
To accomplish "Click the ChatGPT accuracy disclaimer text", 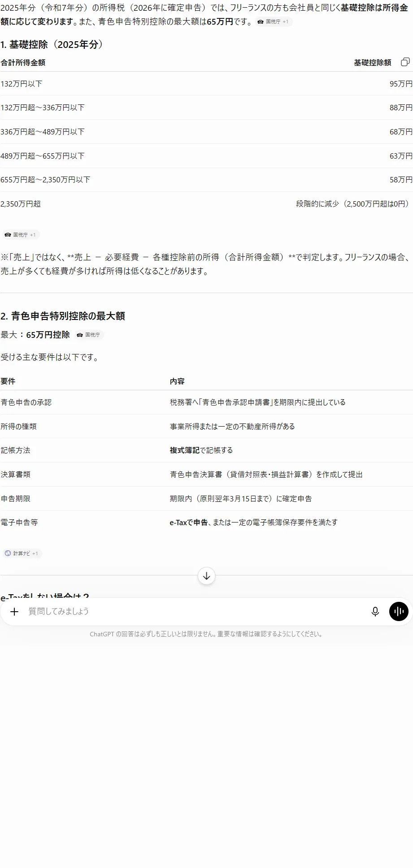I will [206, 634].
